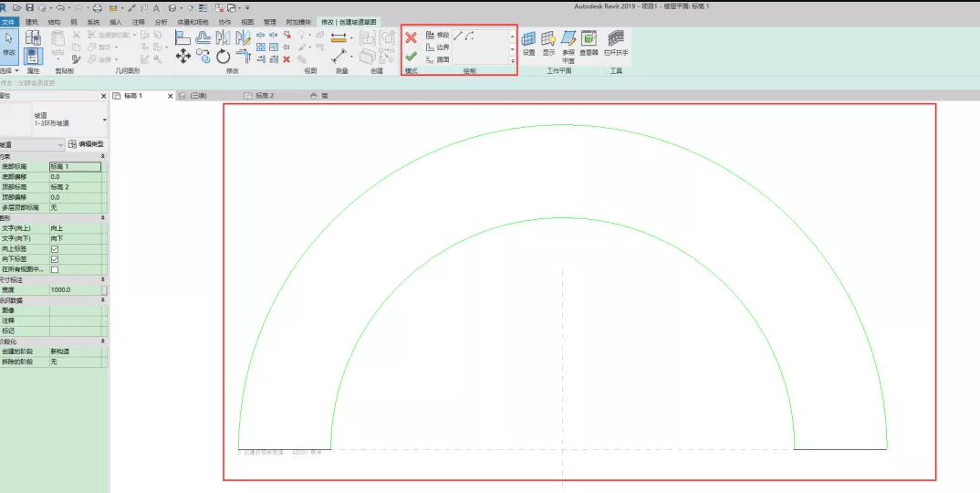Click the 底部标高 value field 标高 1
This screenshot has height=493, width=980.
click(x=75, y=167)
